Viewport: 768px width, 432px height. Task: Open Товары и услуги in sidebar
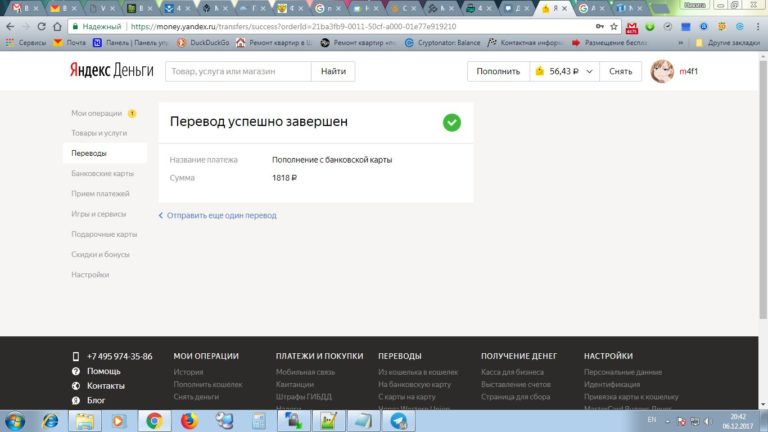click(x=99, y=133)
